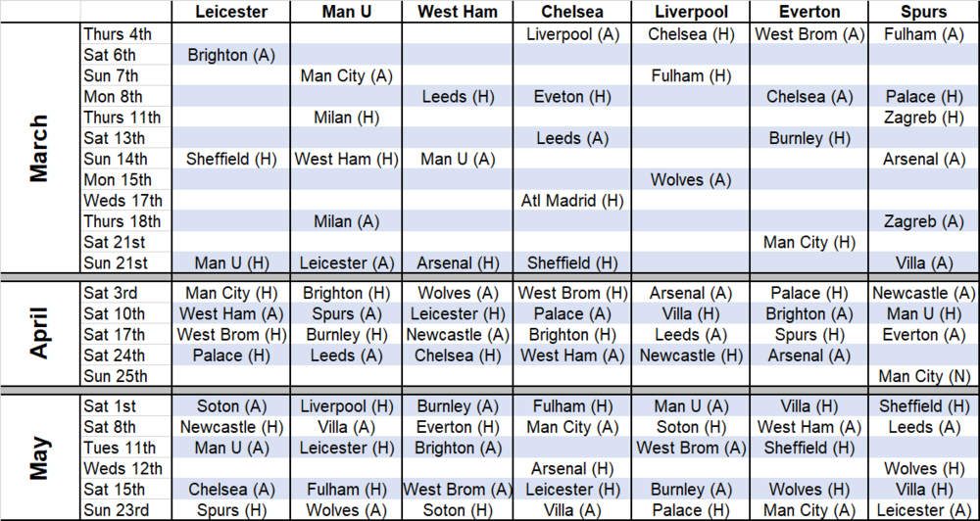Click the Eveton (H) cell under Chelsea
The image size is (980, 521).
click(x=572, y=97)
